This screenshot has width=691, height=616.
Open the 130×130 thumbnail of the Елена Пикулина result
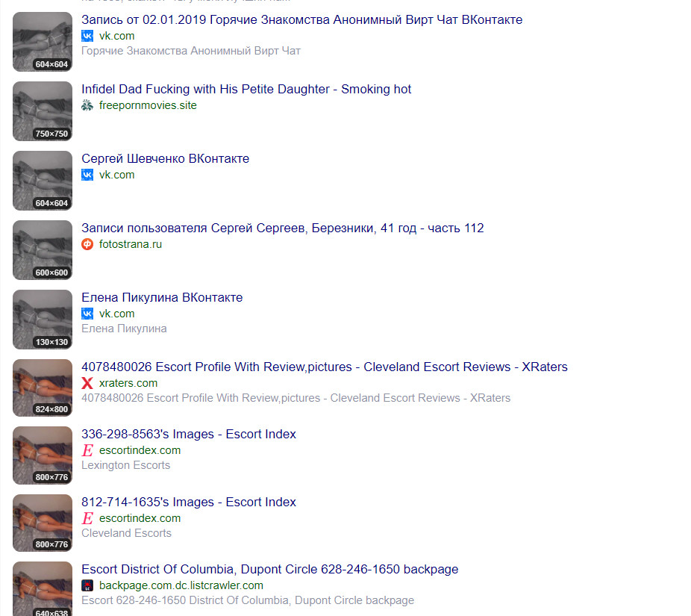click(x=43, y=320)
